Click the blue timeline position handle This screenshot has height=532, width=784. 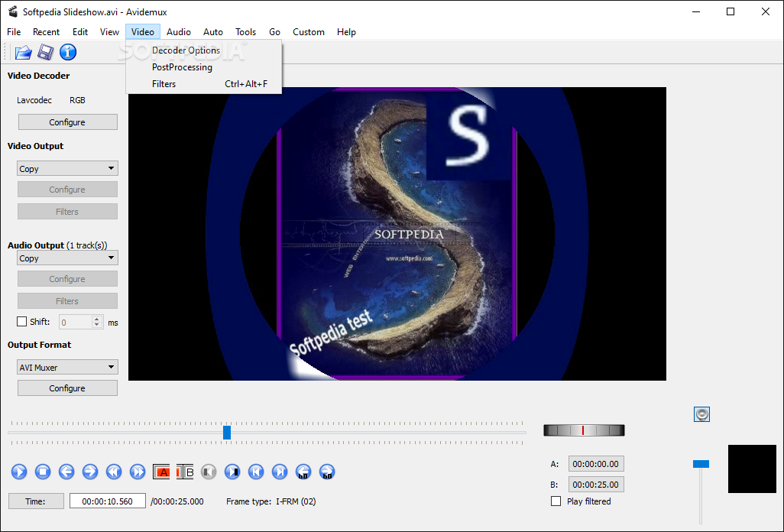tap(227, 433)
